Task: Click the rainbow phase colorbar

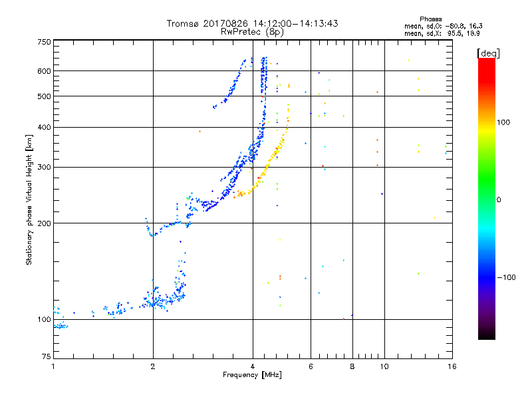Action: tap(487, 199)
